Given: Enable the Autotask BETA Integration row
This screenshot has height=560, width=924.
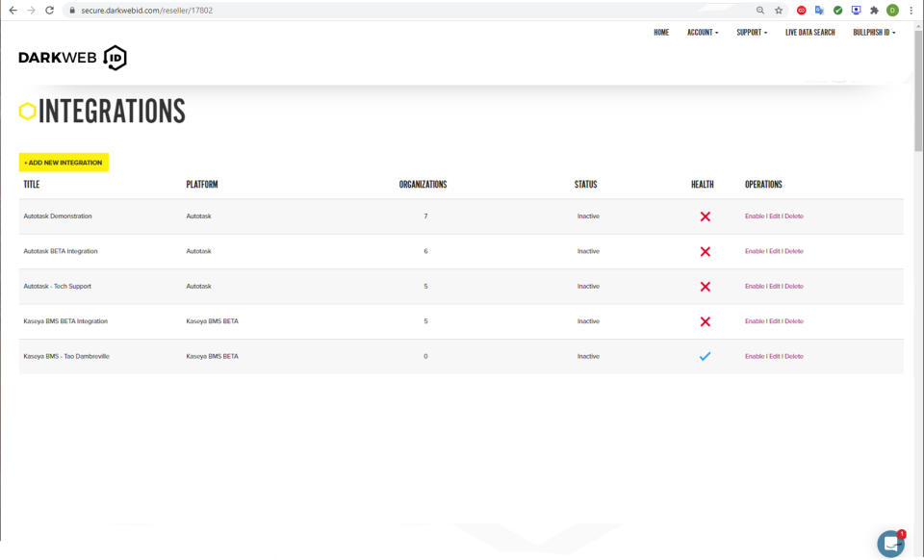Looking at the screenshot, I should click(755, 251).
